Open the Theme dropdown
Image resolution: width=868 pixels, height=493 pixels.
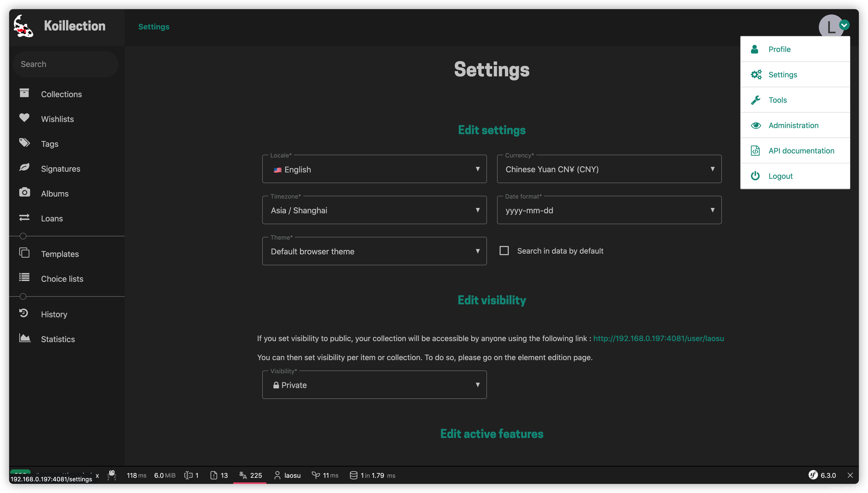[x=374, y=251]
